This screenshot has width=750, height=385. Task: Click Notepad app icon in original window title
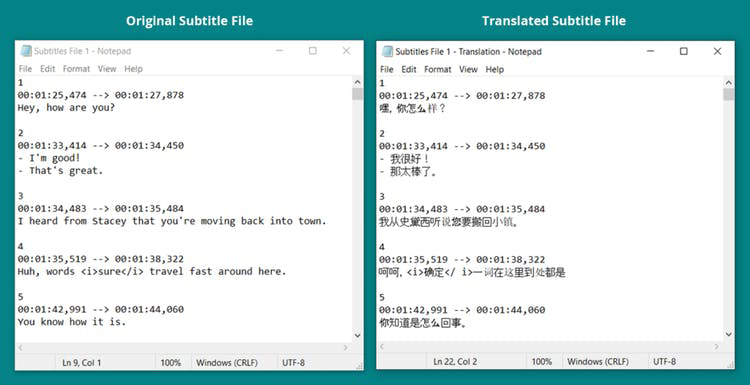click(x=26, y=51)
